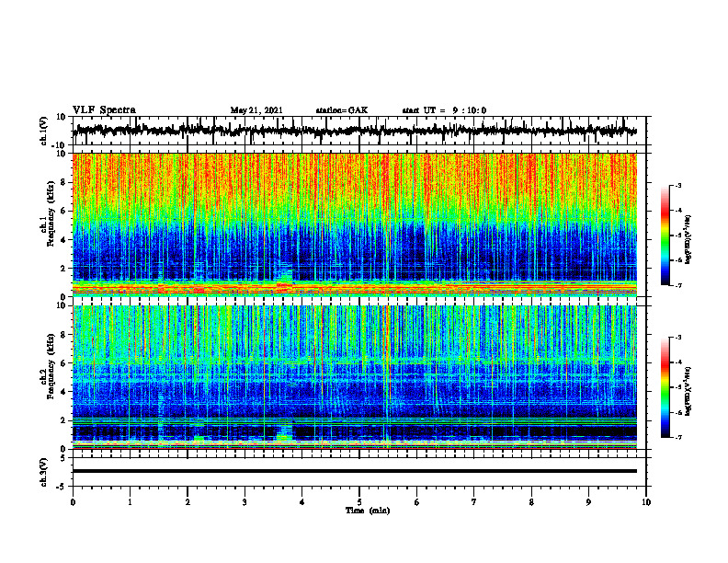Click the time axis tick label "5"
Screen dimensions: 728x563
point(359,502)
